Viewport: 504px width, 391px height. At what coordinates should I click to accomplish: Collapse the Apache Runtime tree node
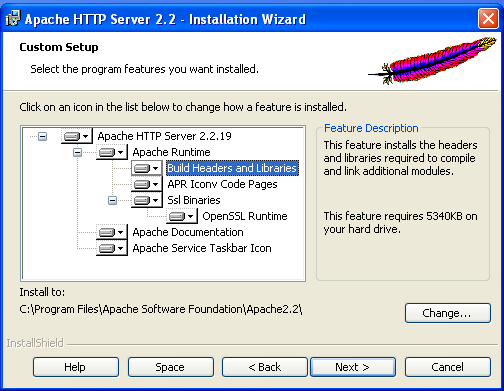[77, 153]
